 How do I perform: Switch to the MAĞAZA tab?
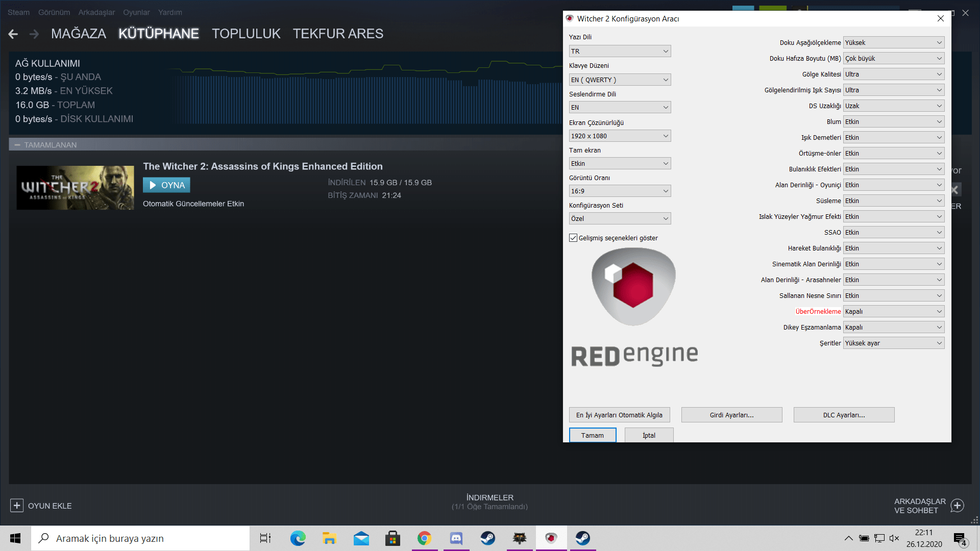point(79,34)
